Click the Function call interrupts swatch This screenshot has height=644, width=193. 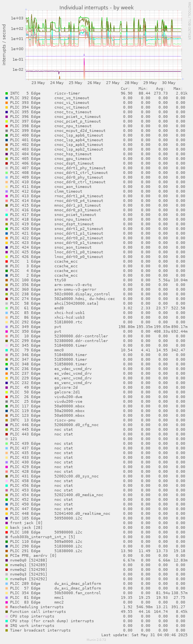[x=7, y=612]
